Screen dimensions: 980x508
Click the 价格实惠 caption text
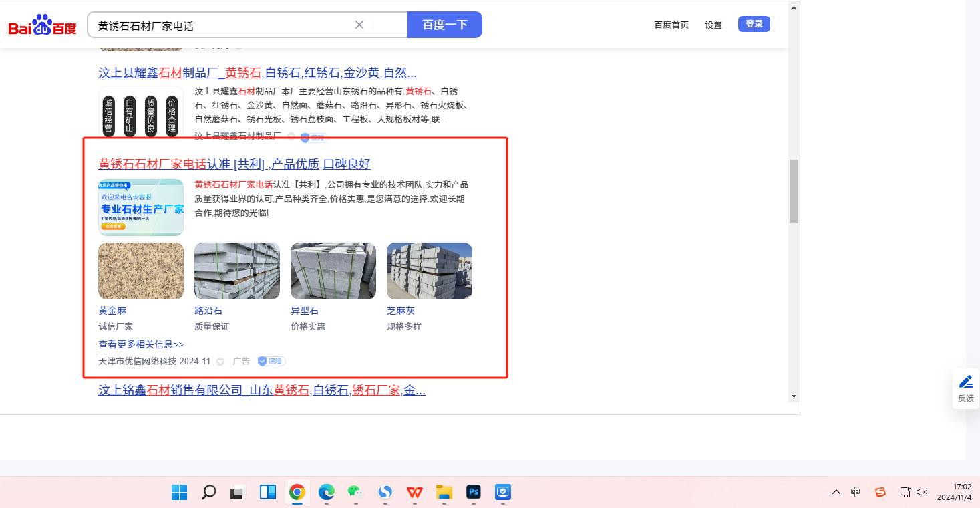[308, 327]
